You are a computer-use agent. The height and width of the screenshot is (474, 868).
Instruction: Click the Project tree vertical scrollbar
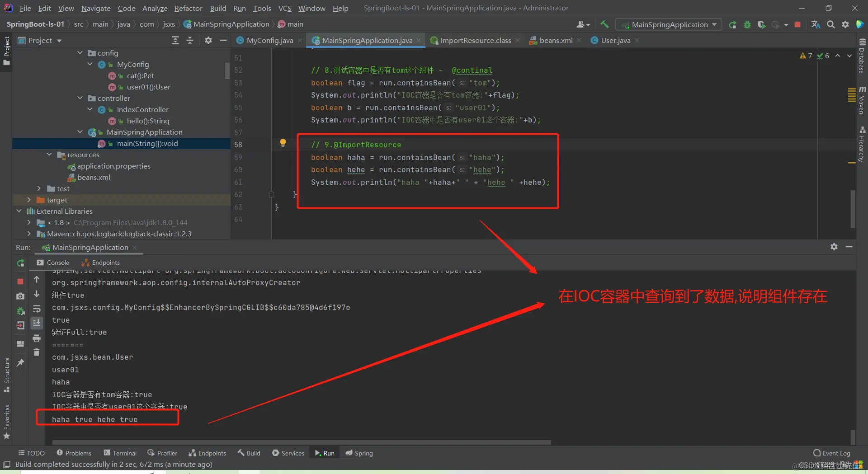(227, 71)
